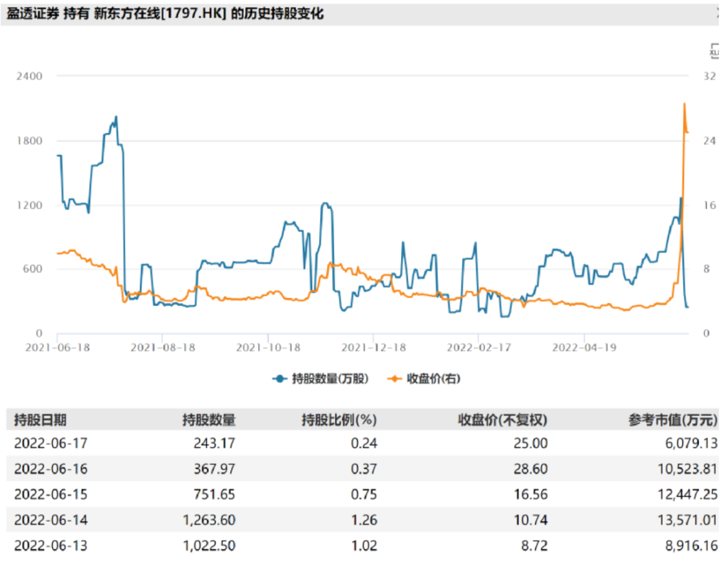Select the 2022-06-13 date cell
This screenshot has height=567, width=728.
point(50,545)
